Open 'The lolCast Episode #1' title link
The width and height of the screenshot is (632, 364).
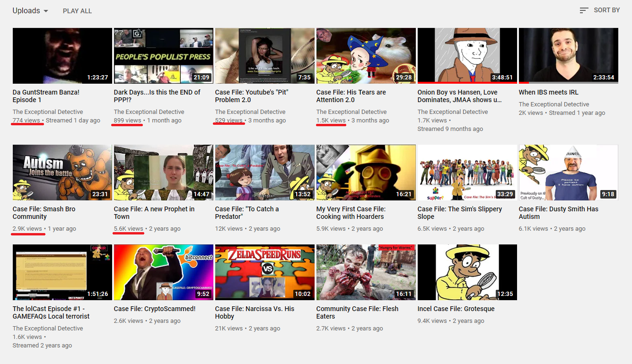point(51,312)
